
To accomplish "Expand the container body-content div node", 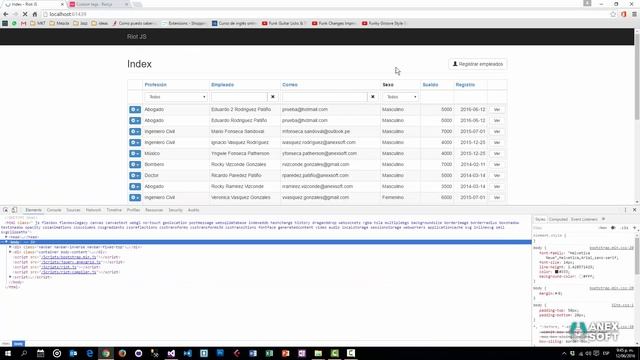I will [10, 252].
